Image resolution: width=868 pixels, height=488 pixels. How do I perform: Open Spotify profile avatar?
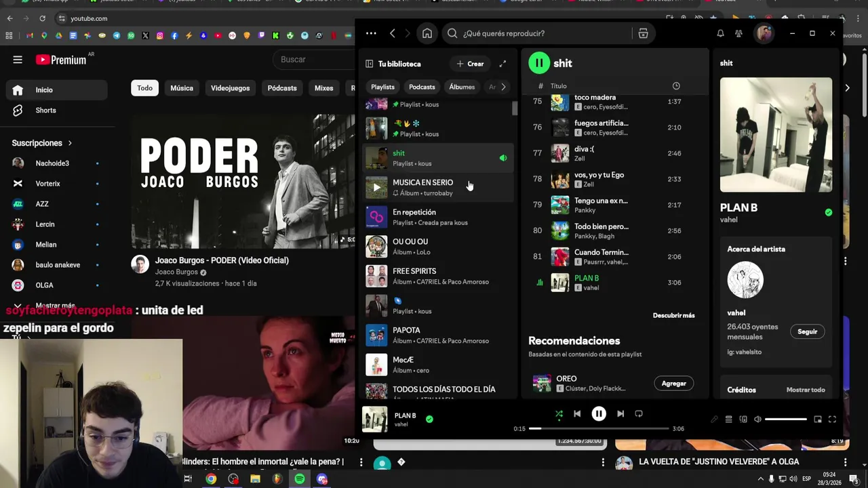click(x=764, y=33)
